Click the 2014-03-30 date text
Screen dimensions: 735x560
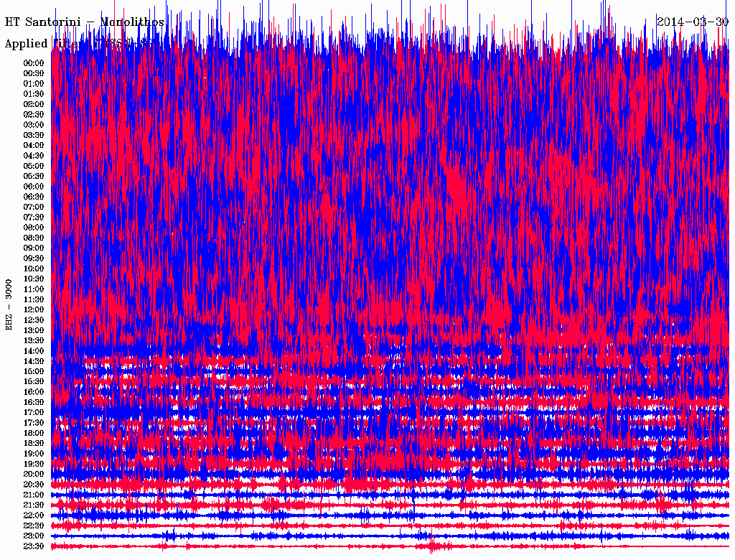point(692,22)
